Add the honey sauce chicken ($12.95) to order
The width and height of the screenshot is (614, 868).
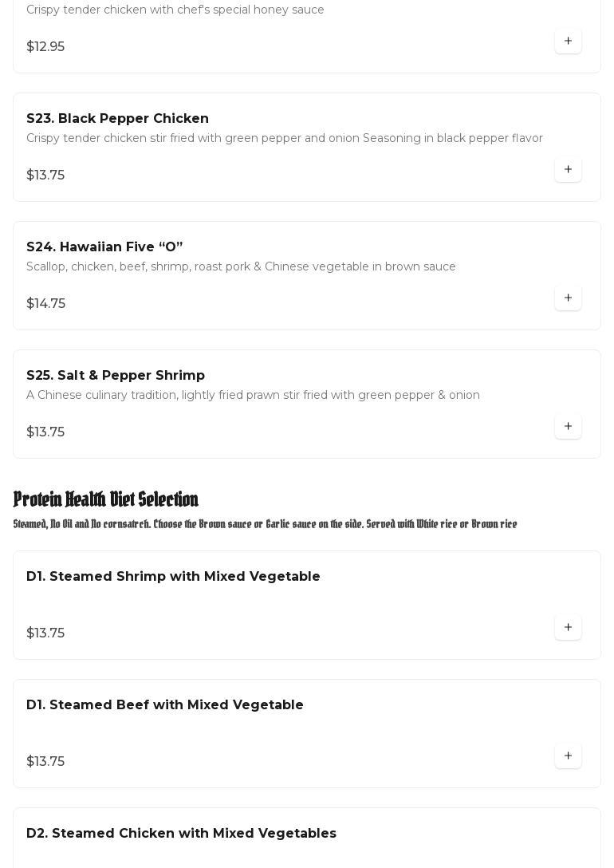point(568,41)
